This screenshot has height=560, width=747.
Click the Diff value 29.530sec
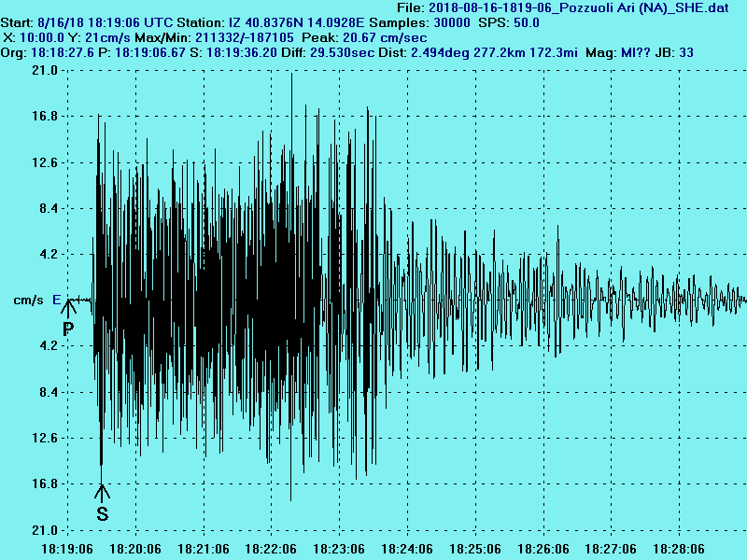click(342, 53)
